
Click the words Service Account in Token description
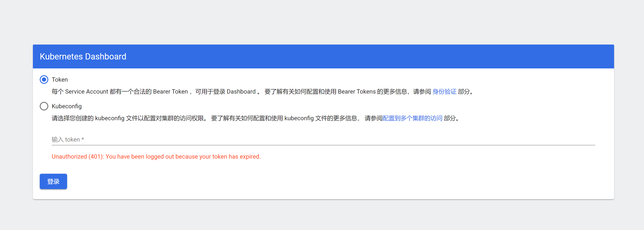tap(87, 91)
